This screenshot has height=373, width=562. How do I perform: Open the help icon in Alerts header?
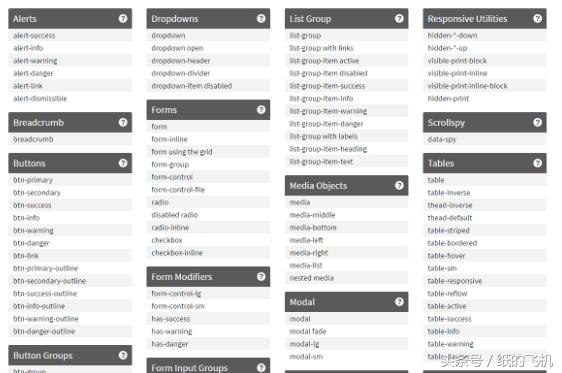[123, 19]
